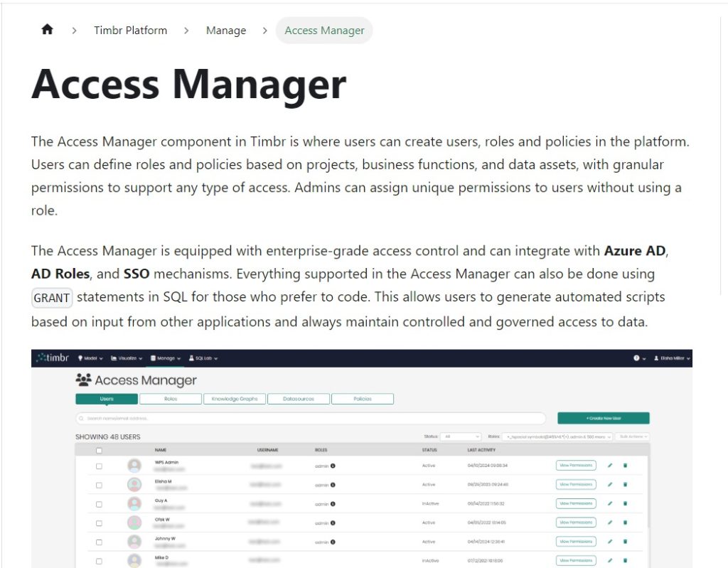728x568 pixels.
Task: Click the edit pencil icon for WPS Admin
Action: click(x=610, y=465)
